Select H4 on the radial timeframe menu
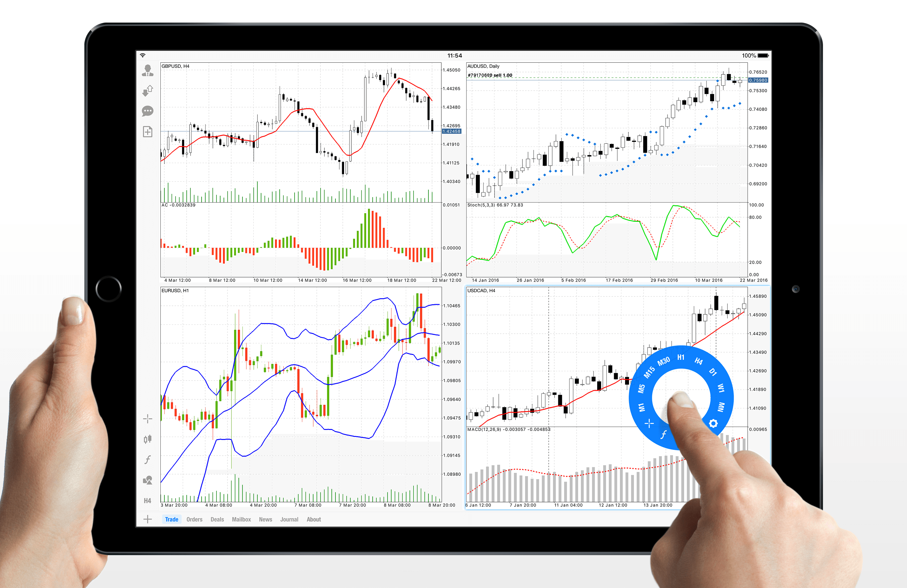Image resolution: width=907 pixels, height=588 pixels. 698,361
